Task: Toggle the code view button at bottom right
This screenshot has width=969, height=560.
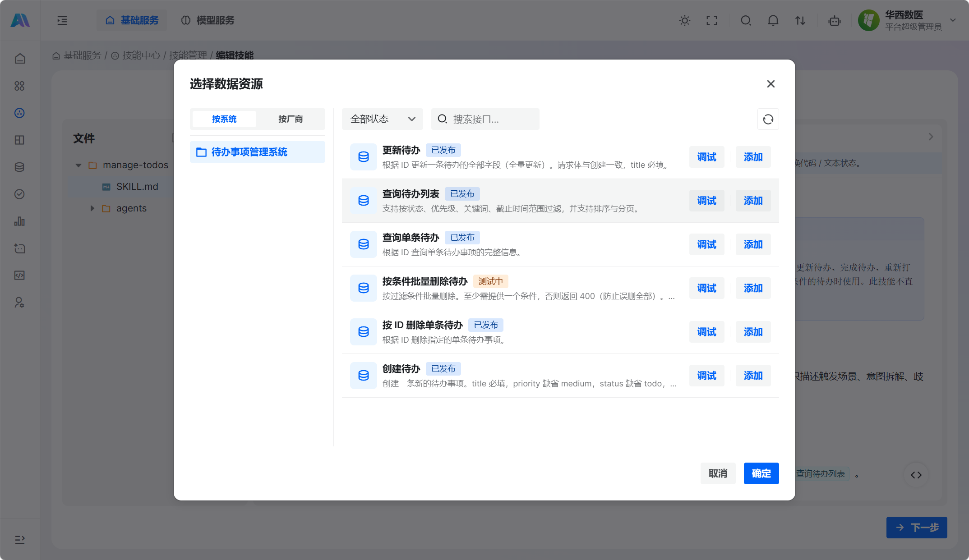Action: (916, 475)
